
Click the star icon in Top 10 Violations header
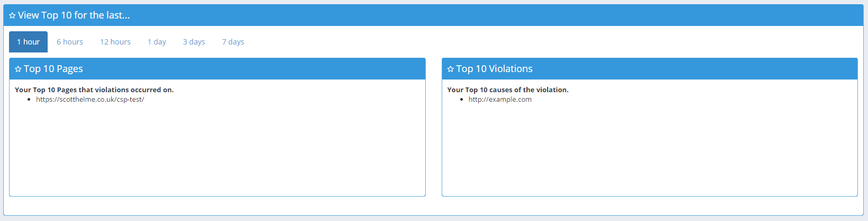tap(451, 69)
